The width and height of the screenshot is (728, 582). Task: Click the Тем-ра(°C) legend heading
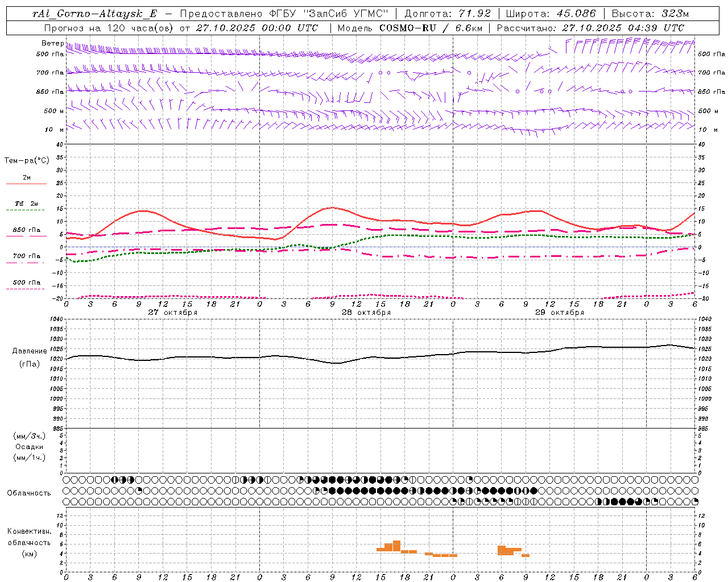coord(27,161)
